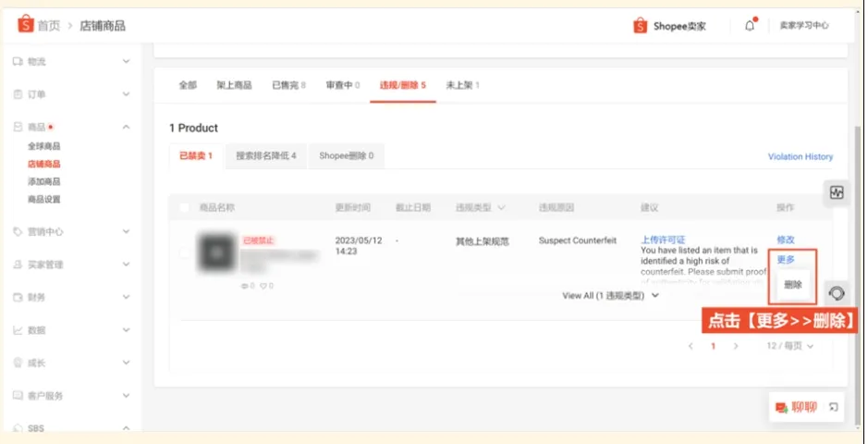Select the 违规/删除 tab
Viewport: 868px width, 444px height.
(x=402, y=85)
